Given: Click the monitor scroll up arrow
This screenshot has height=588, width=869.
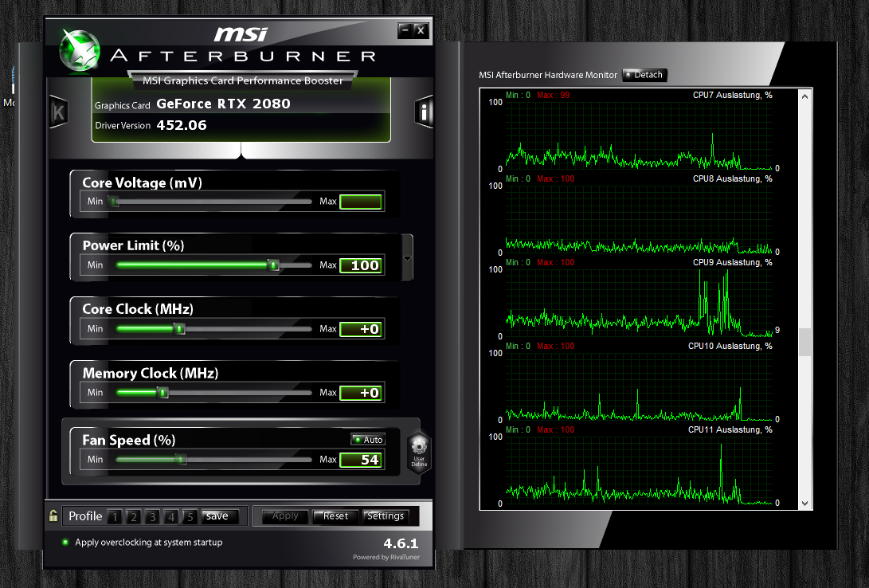Looking at the screenshot, I should pyautogui.click(x=804, y=96).
